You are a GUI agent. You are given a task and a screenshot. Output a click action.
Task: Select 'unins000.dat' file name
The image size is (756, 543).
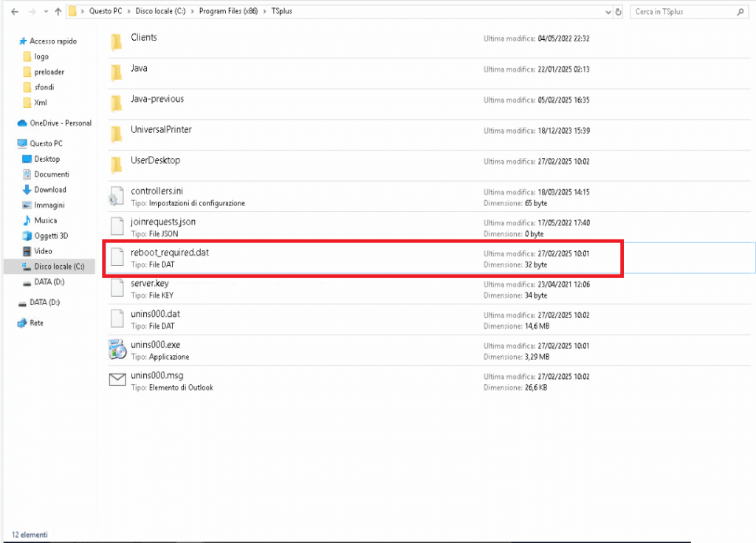pyautogui.click(x=155, y=314)
